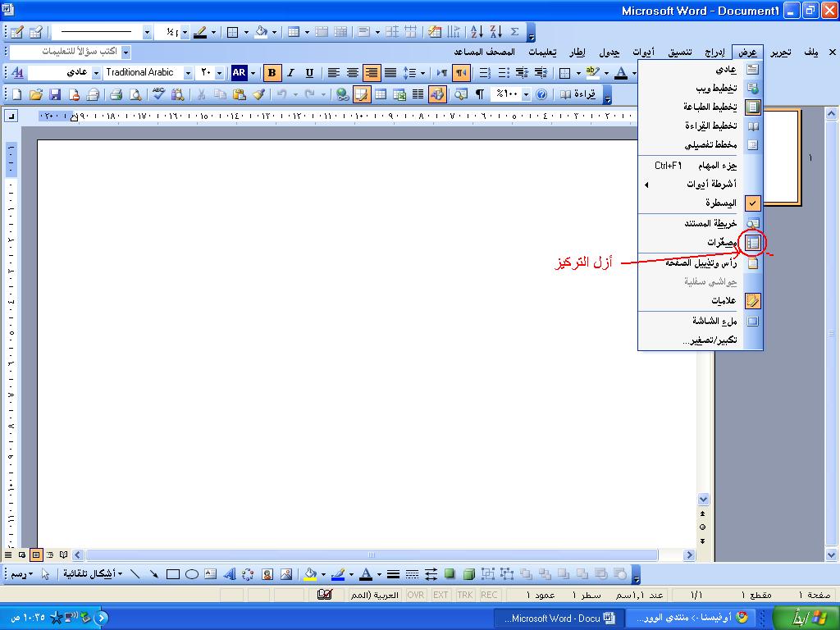This screenshot has width=840, height=630.
Task: Align text to the right
Action: (x=372, y=73)
